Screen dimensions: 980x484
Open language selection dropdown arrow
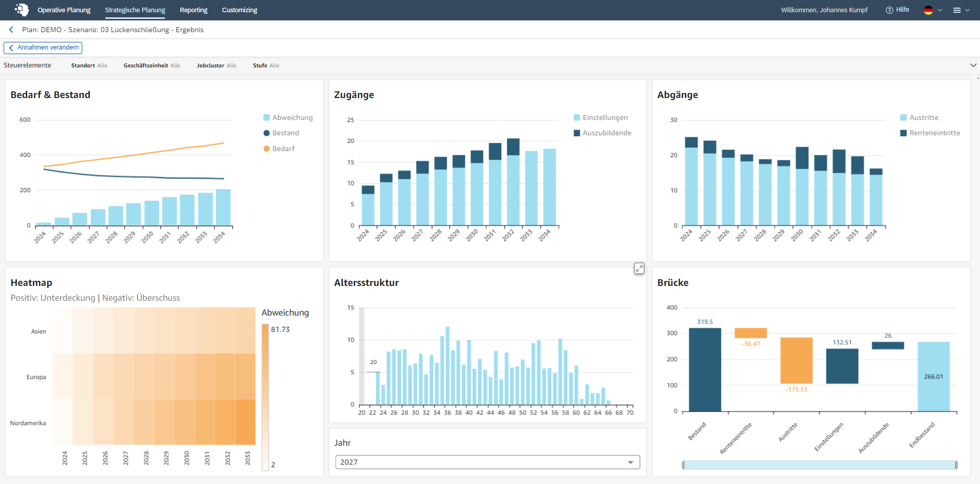point(940,10)
